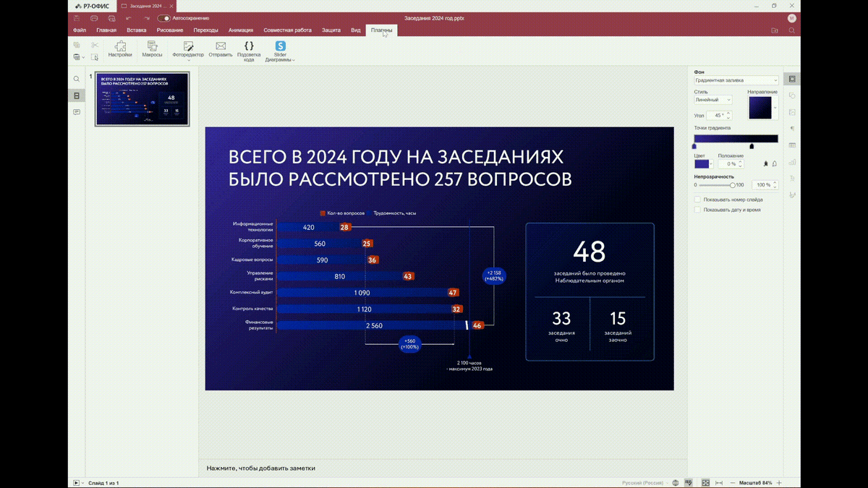Click the Copy icon in the toolbar
This screenshot has width=868, height=488.
point(77,45)
